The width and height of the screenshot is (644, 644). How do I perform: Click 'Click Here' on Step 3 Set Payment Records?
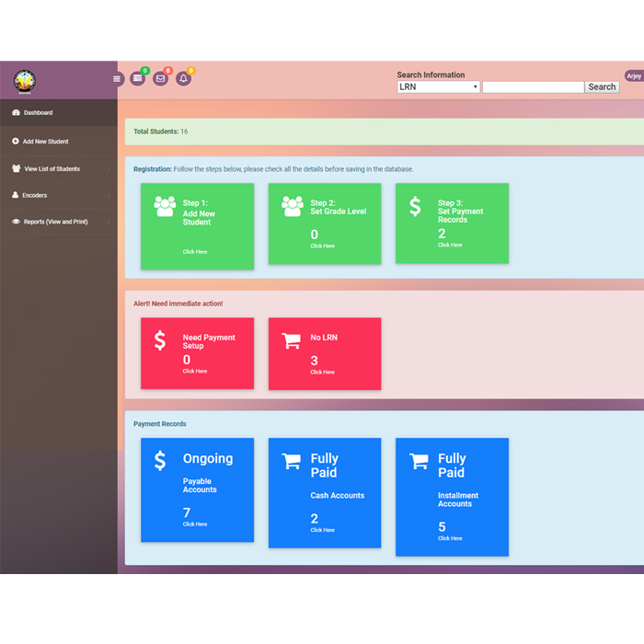tap(450, 246)
